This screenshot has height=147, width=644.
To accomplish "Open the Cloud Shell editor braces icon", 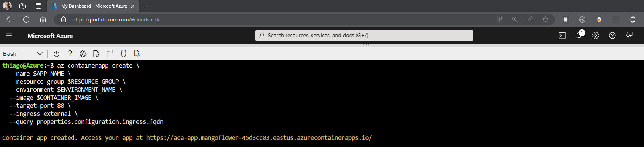I will click(124, 53).
